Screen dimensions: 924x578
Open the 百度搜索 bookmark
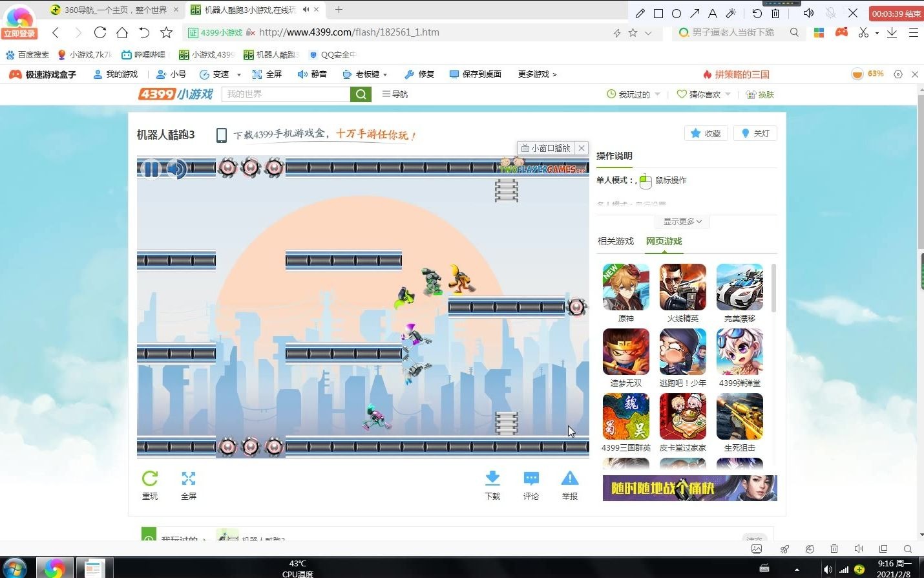point(27,55)
